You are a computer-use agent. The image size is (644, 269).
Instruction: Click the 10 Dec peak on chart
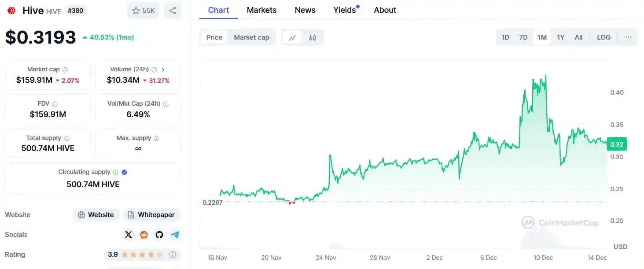click(x=546, y=75)
